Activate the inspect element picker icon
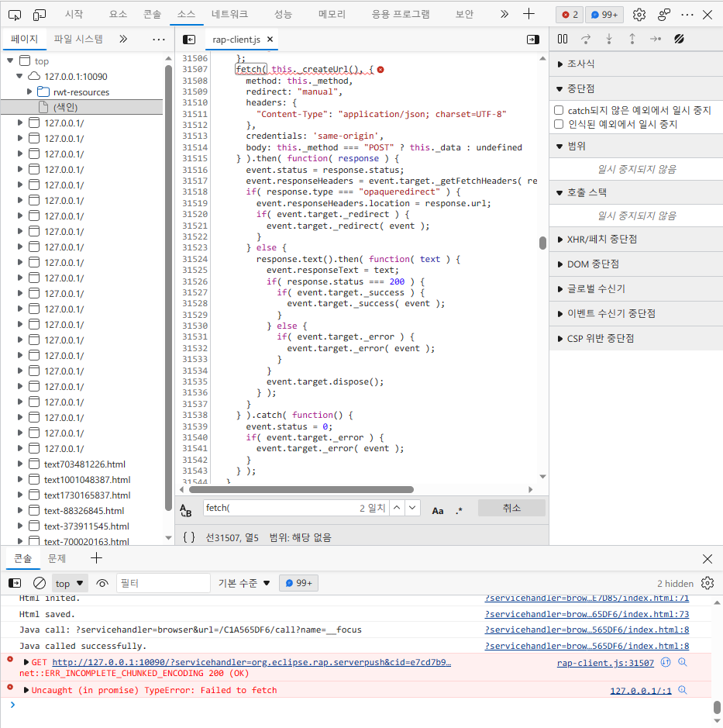 15,15
